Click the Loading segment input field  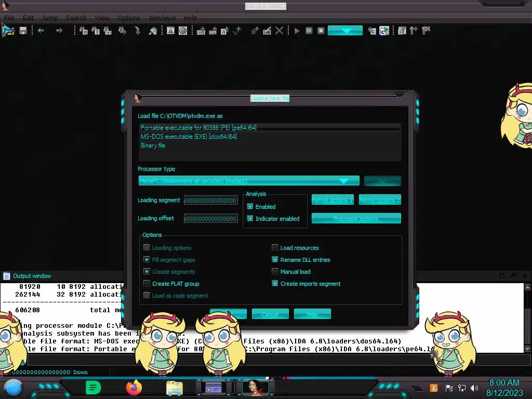(x=211, y=200)
